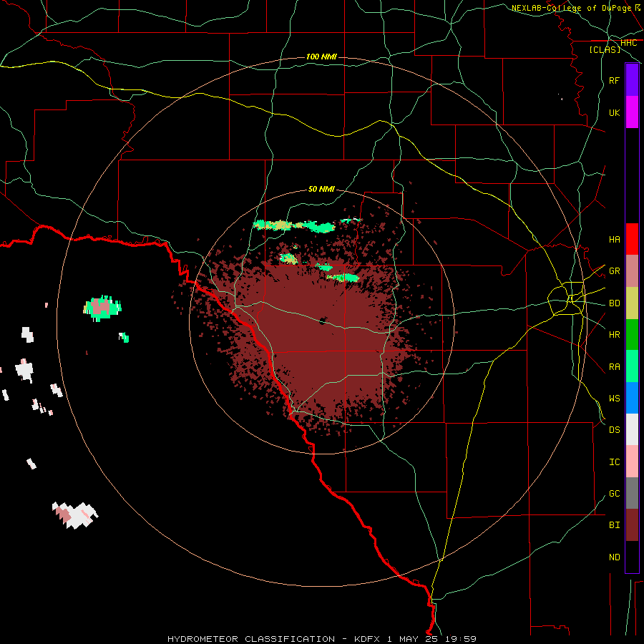The height and width of the screenshot is (644, 644).
Task: Click the BD legend label
Action: 614,303
